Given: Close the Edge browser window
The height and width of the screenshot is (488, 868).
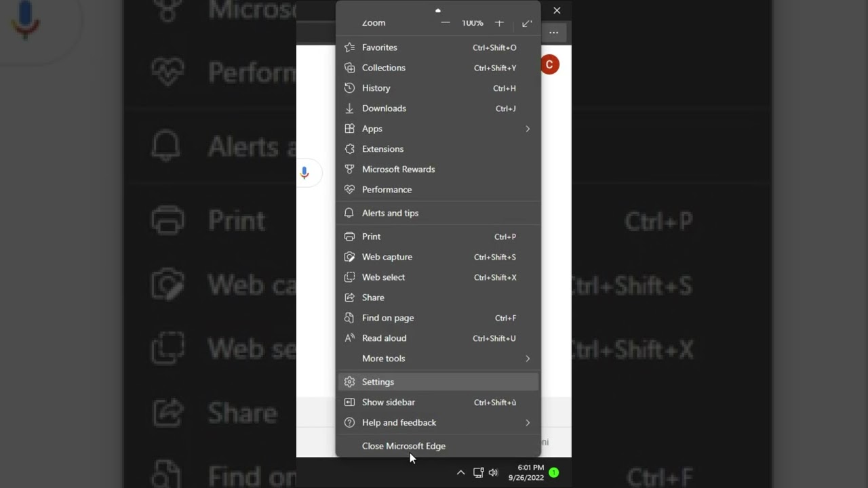Looking at the screenshot, I should [x=557, y=11].
